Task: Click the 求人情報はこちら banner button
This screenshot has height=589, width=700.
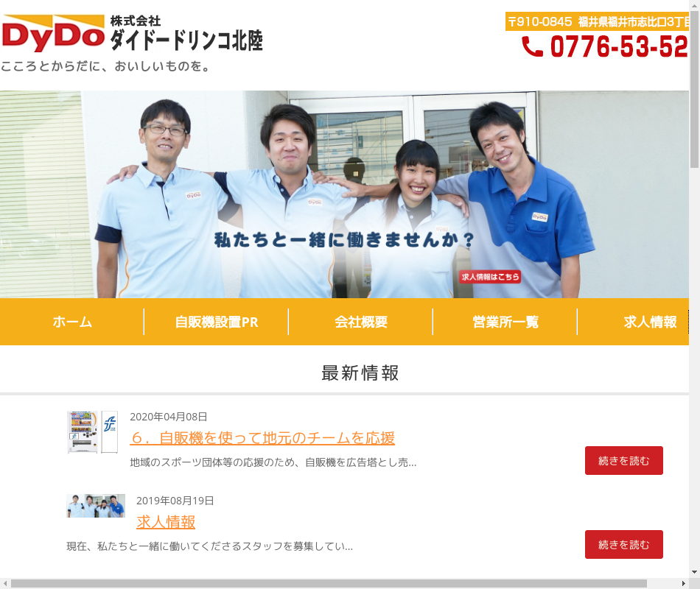Action: click(490, 277)
